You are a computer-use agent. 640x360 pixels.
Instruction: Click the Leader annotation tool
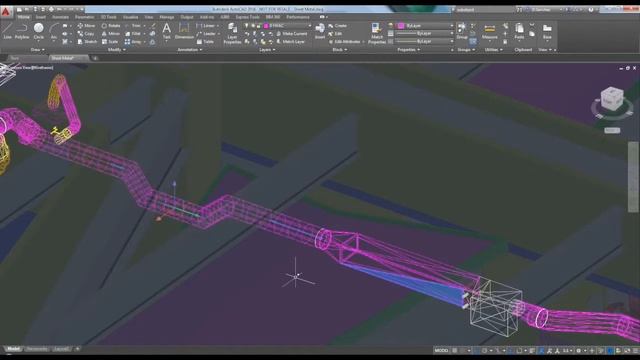click(x=207, y=33)
